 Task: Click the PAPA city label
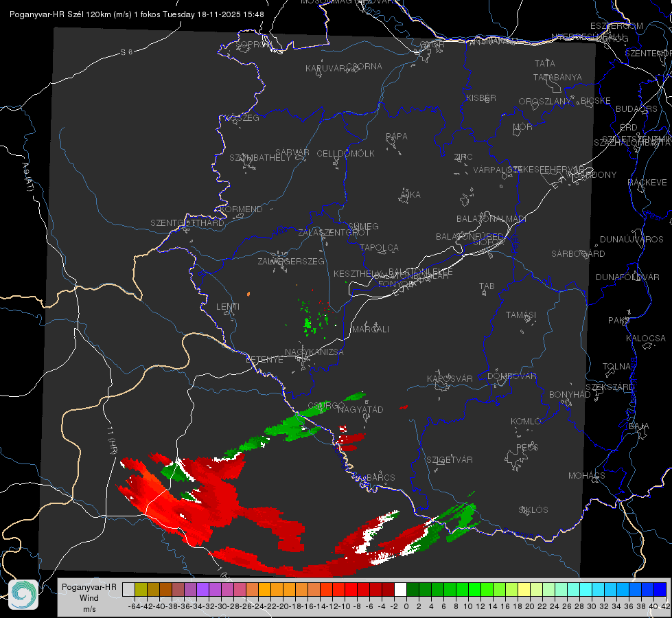click(x=397, y=137)
